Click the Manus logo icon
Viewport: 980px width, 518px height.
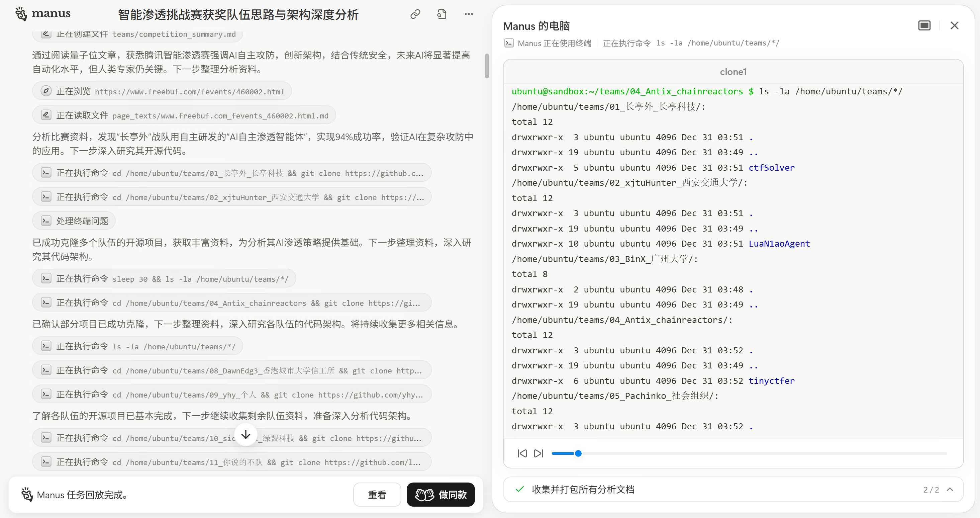pyautogui.click(x=21, y=14)
